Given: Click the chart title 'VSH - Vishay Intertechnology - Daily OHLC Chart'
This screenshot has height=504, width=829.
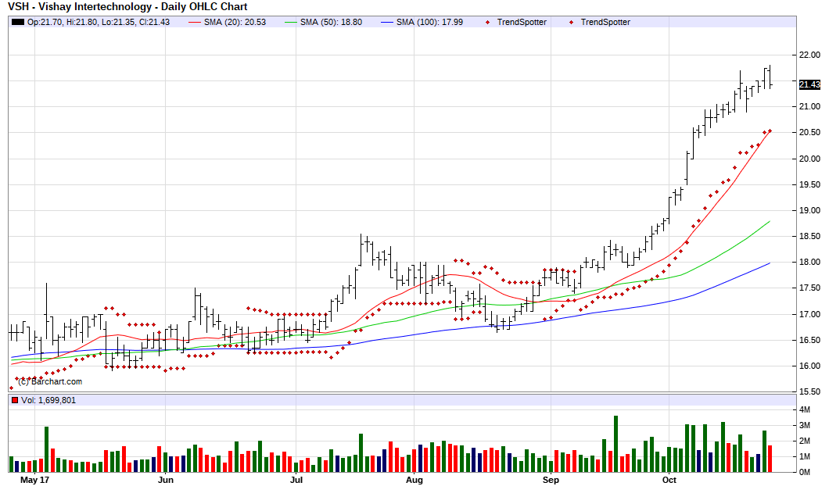Looking at the screenshot, I should (x=127, y=7).
